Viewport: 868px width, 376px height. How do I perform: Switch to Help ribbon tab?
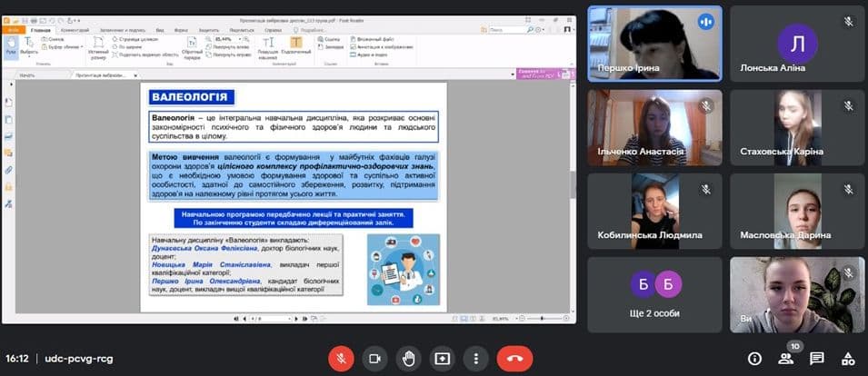click(x=273, y=30)
